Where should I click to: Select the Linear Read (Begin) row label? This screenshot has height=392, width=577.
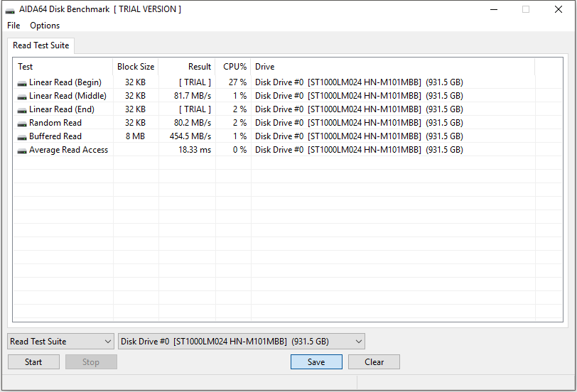(65, 82)
